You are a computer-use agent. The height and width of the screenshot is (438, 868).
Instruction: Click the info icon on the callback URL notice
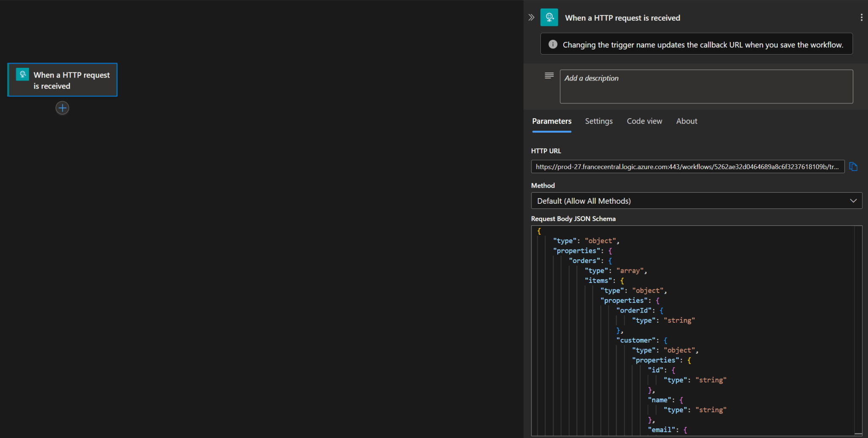click(x=553, y=44)
